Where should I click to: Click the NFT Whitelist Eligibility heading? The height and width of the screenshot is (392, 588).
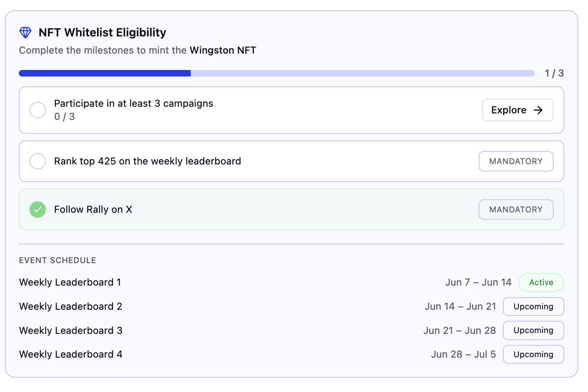click(102, 33)
